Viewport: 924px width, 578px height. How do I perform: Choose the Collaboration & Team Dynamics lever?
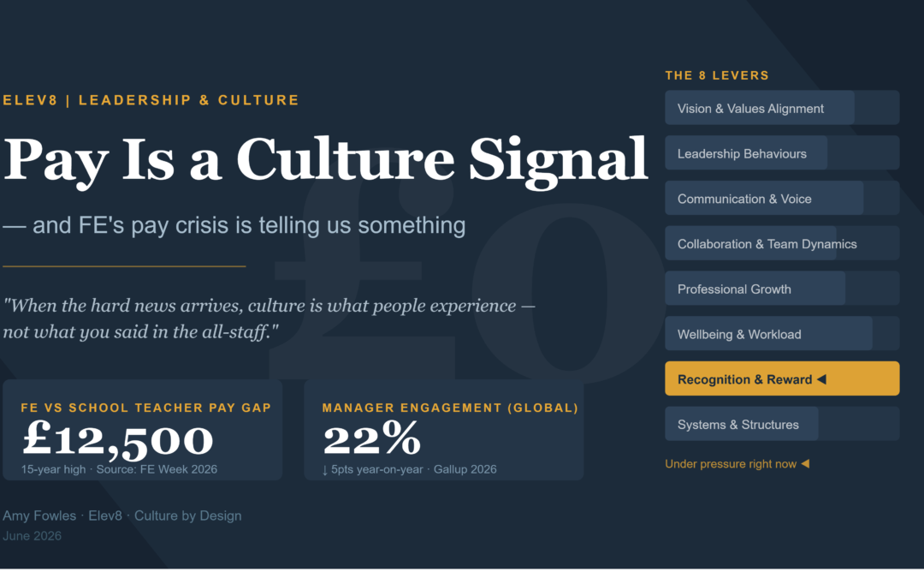pos(782,243)
